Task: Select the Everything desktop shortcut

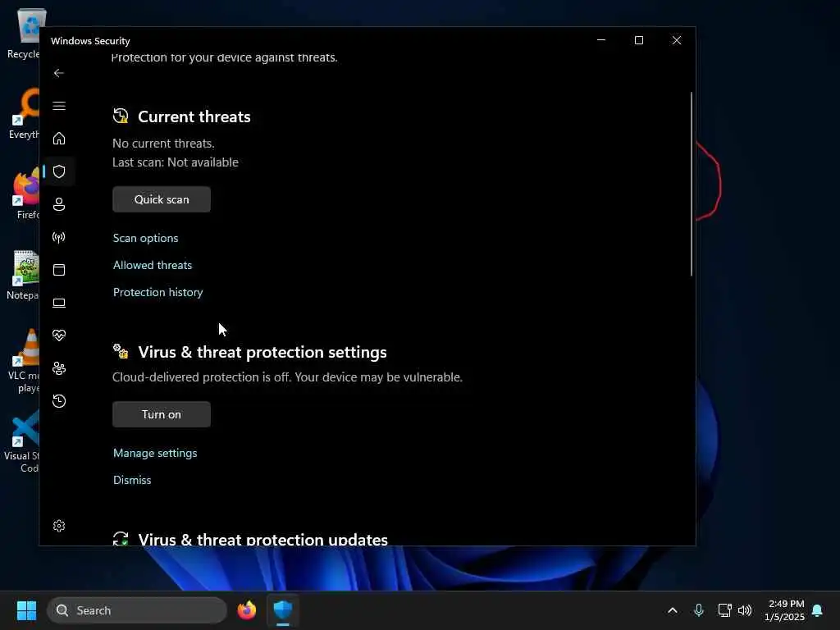Action: click(24, 113)
